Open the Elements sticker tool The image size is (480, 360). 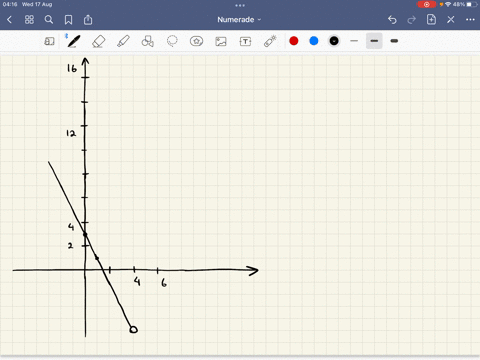pyautogui.click(x=196, y=41)
